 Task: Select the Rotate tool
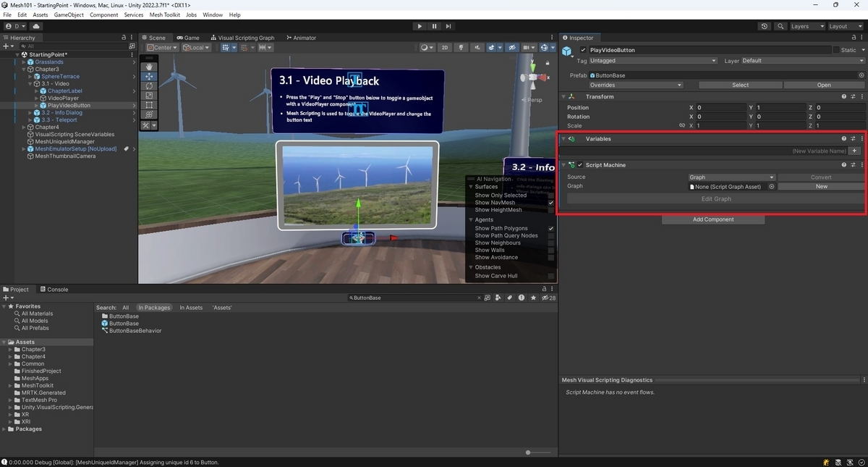click(x=149, y=85)
